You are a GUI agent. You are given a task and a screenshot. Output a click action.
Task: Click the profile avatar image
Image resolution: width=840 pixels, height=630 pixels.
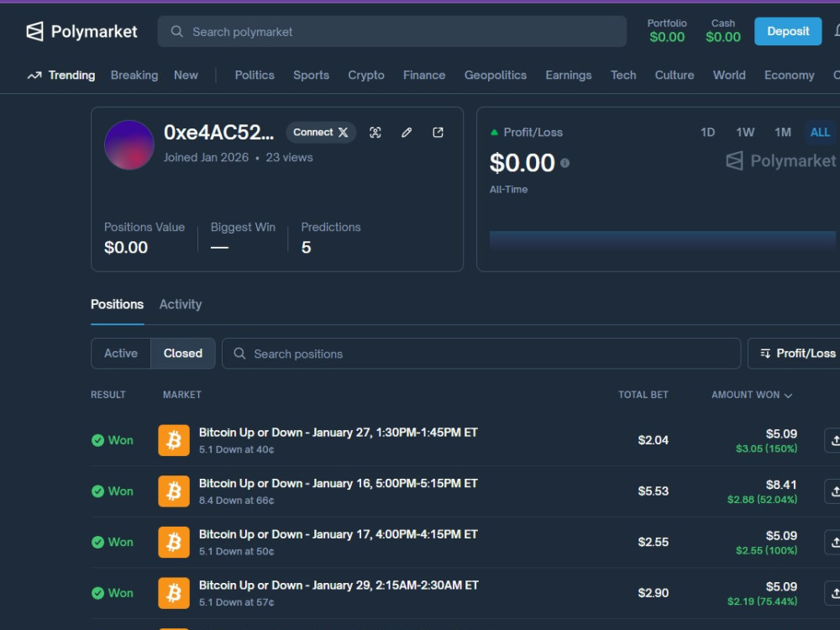click(129, 144)
